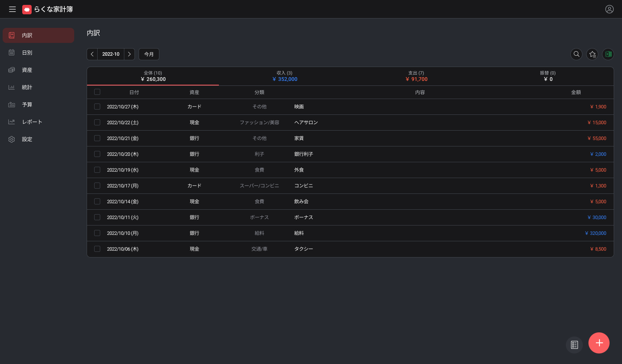622x364 pixels.
Task: Click the ¥ 1,300 amount
Action: click(598, 186)
